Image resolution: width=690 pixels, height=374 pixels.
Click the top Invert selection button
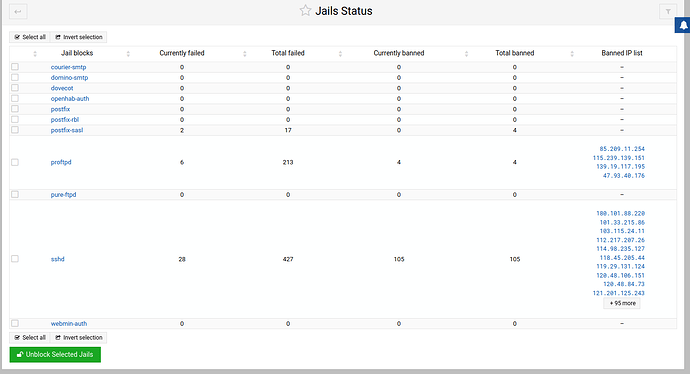coord(79,37)
